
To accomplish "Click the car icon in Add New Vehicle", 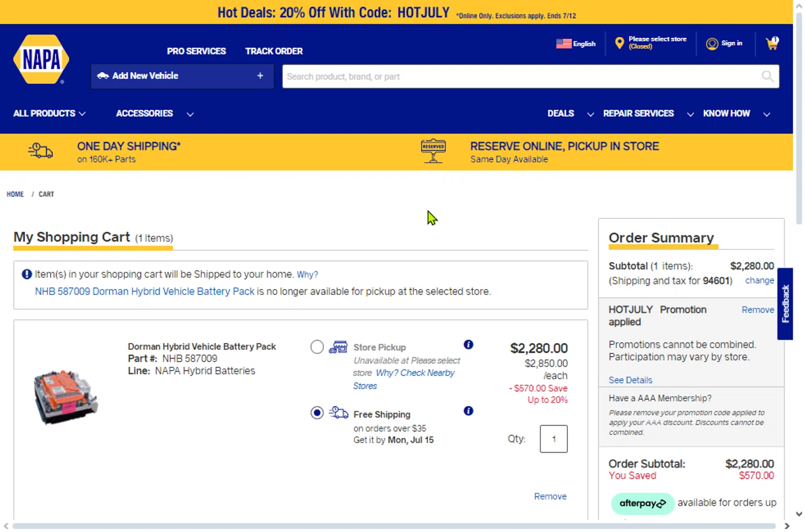I will 103,76.
